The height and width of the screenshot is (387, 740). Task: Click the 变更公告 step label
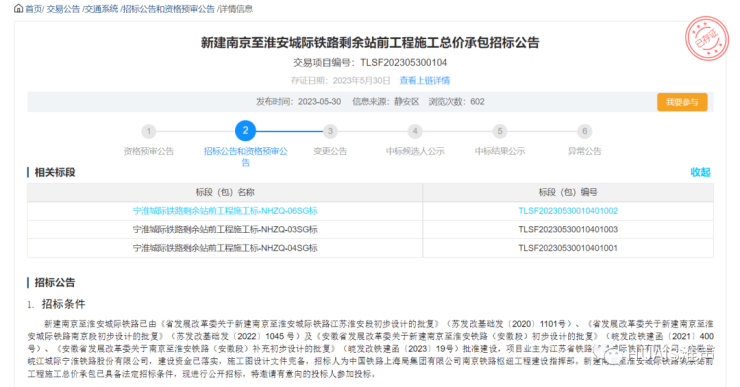(330, 151)
